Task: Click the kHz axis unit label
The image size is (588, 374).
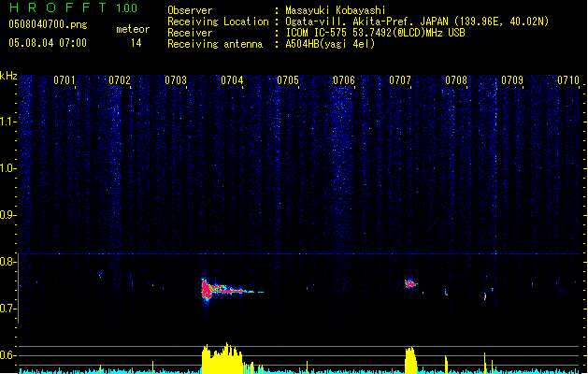Action: (x=8, y=76)
